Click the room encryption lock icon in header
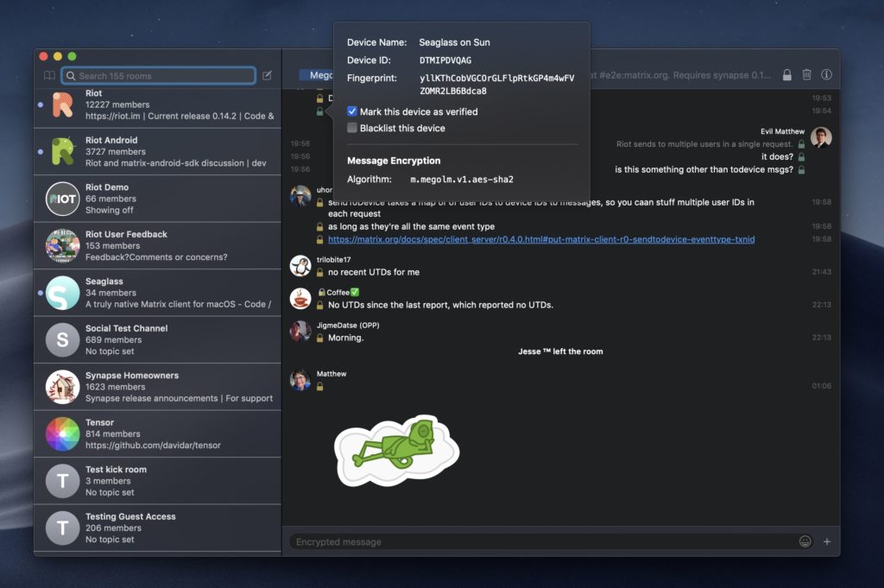 click(x=786, y=75)
